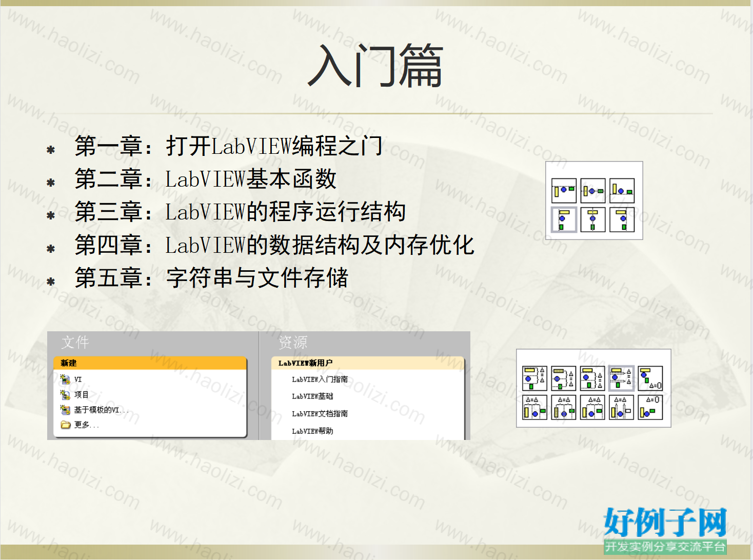This screenshot has width=753, height=560.
Task: Click the 文件 panel heading
Action: pyautogui.click(x=75, y=342)
